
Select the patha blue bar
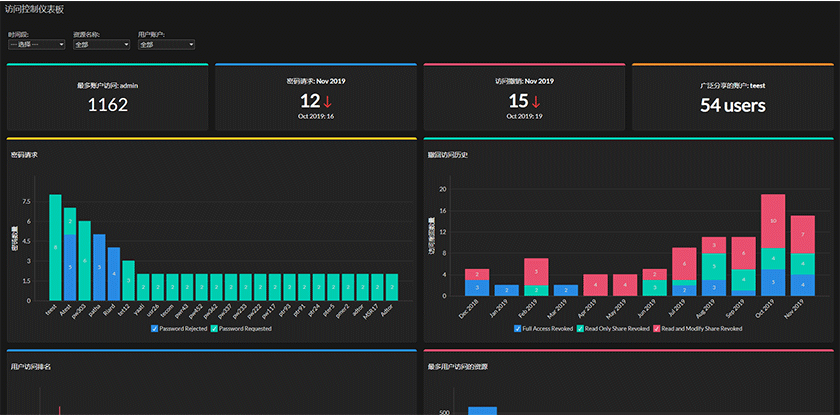click(99, 267)
